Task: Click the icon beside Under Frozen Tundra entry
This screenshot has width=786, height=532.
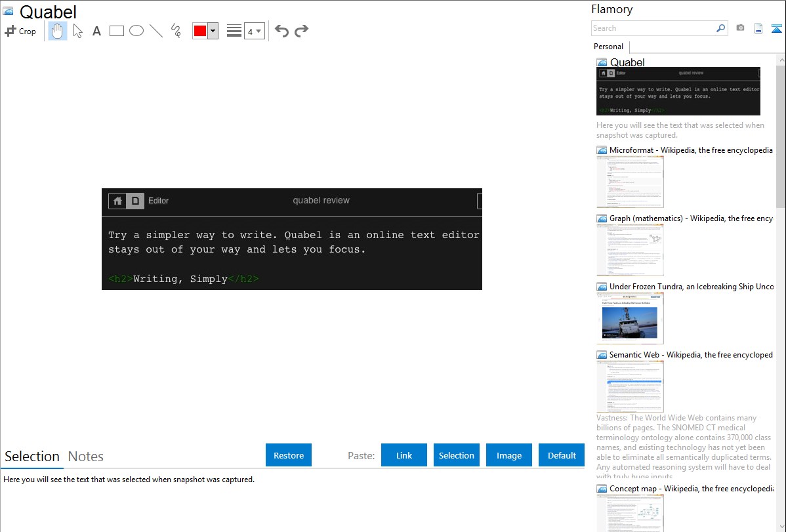Action: [x=602, y=287]
